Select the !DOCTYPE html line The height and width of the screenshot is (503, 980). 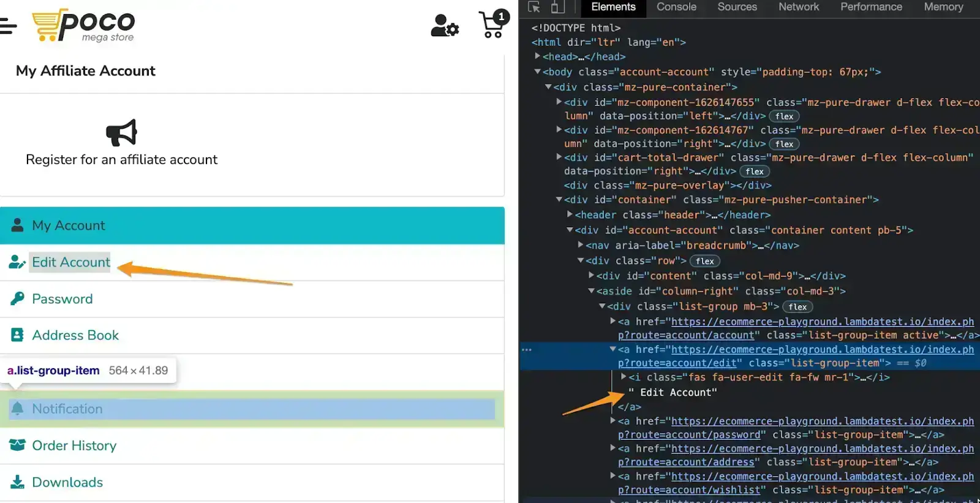(576, 28)
